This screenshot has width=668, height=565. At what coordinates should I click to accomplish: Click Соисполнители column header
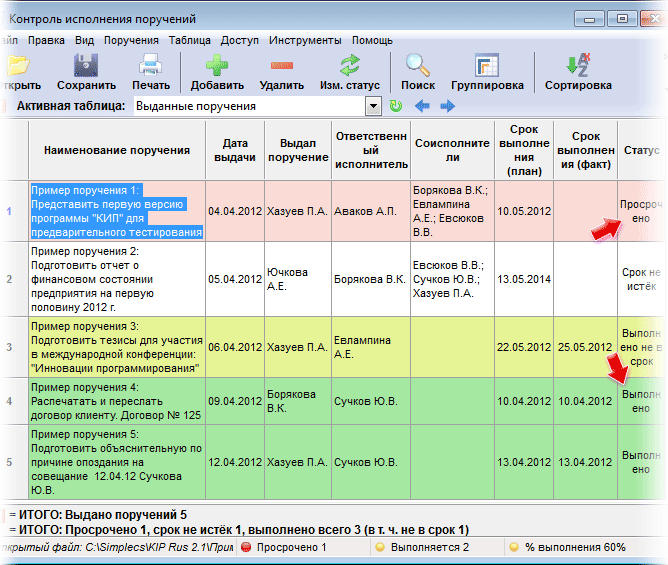452,150
